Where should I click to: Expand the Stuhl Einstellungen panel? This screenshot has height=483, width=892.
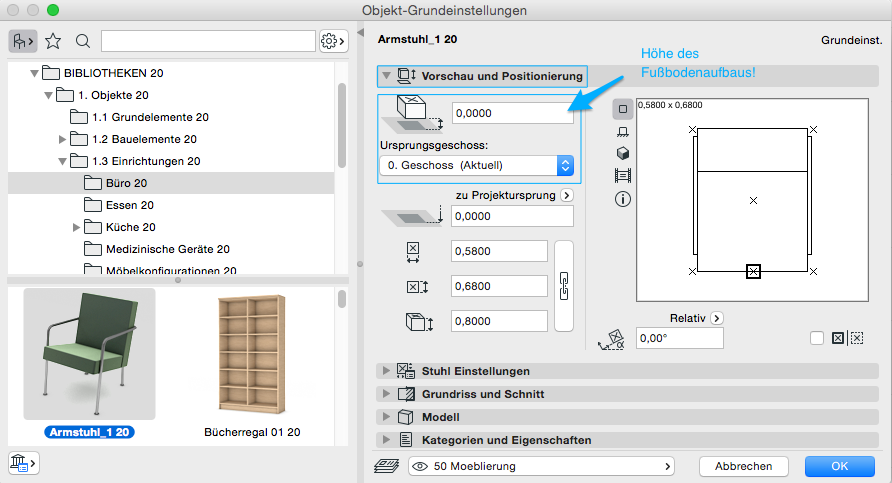click(386, 371)
